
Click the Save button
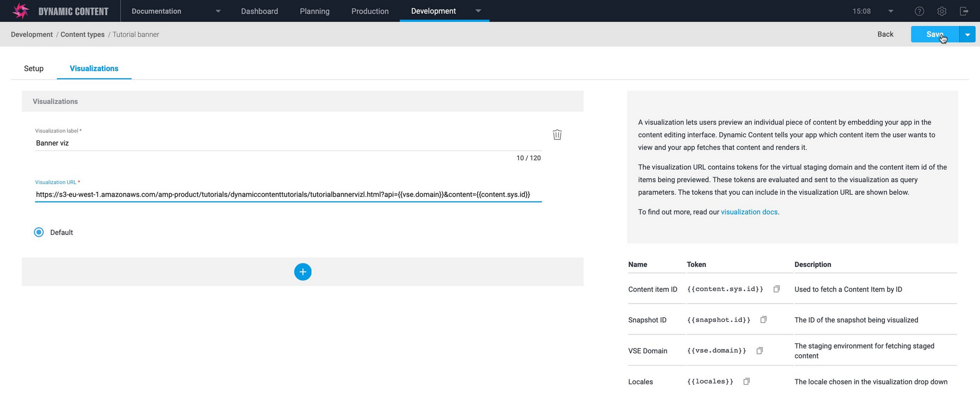point(935,34)
